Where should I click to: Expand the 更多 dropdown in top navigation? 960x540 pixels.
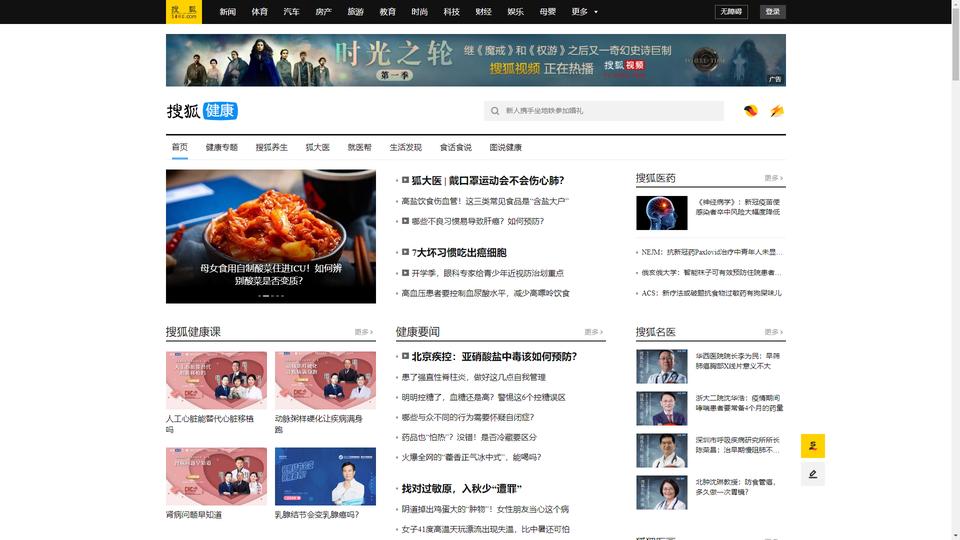tap(585, 12)
